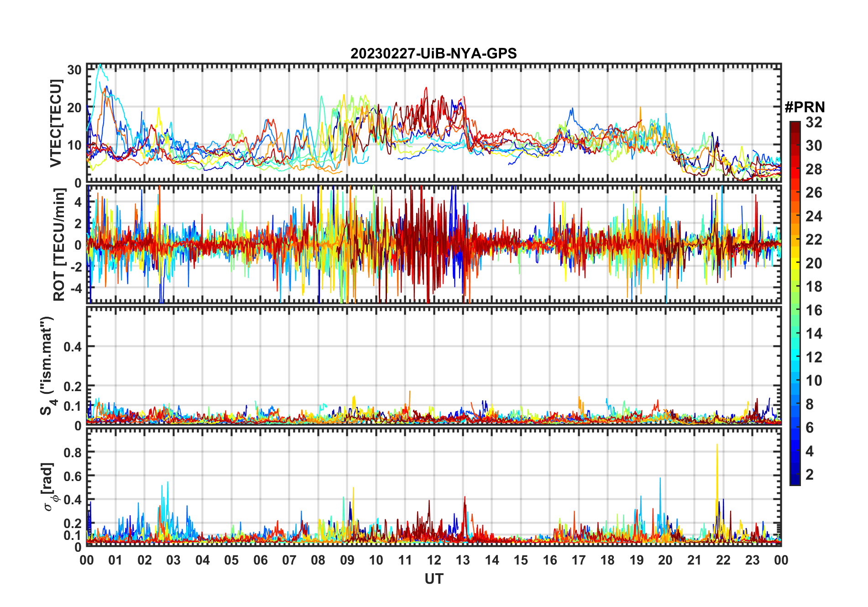This screenshot has height=607, width=868.
Task: Click ROT y-axis tick label 4
Action: [x=78, y=202]
